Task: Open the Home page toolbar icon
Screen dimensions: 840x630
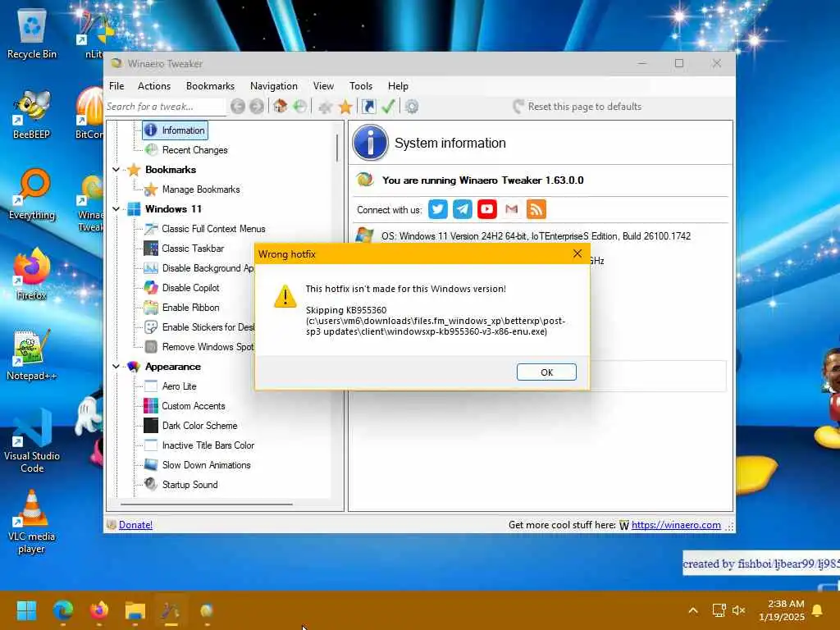Action: pyautogui.click(x=281, y=106)
